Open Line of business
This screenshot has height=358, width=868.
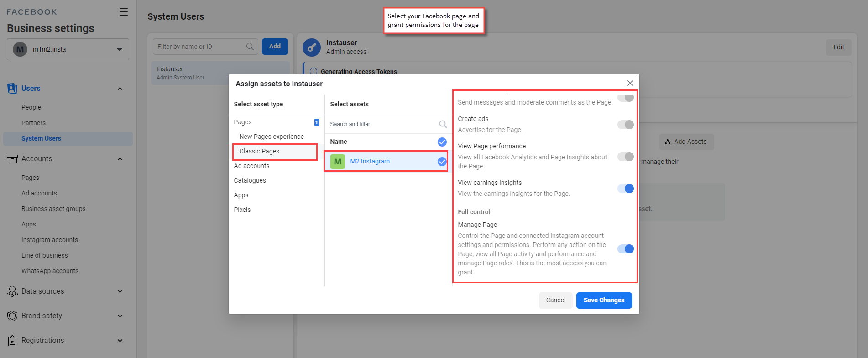44,255
